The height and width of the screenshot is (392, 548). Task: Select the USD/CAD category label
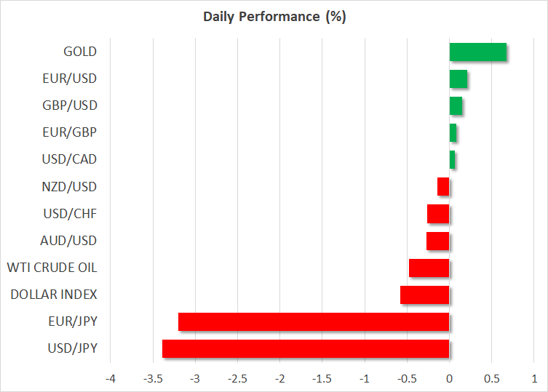point(71,159)
